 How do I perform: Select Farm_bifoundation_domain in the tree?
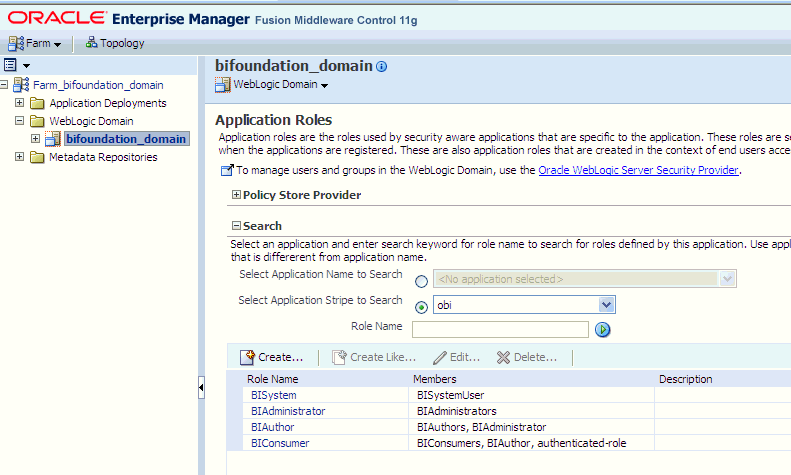pos(98,85)
